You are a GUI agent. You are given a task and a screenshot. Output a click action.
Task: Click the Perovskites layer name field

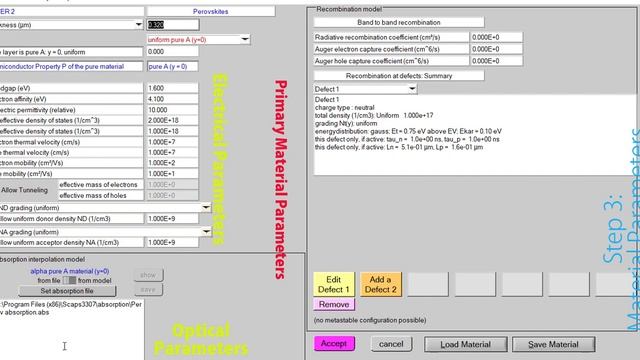[211, 11]
